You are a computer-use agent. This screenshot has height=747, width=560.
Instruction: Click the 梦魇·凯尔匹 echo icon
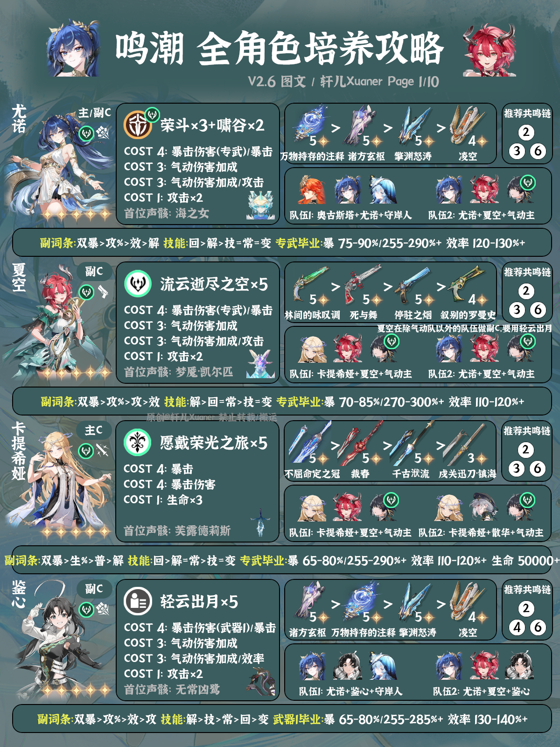259,364
